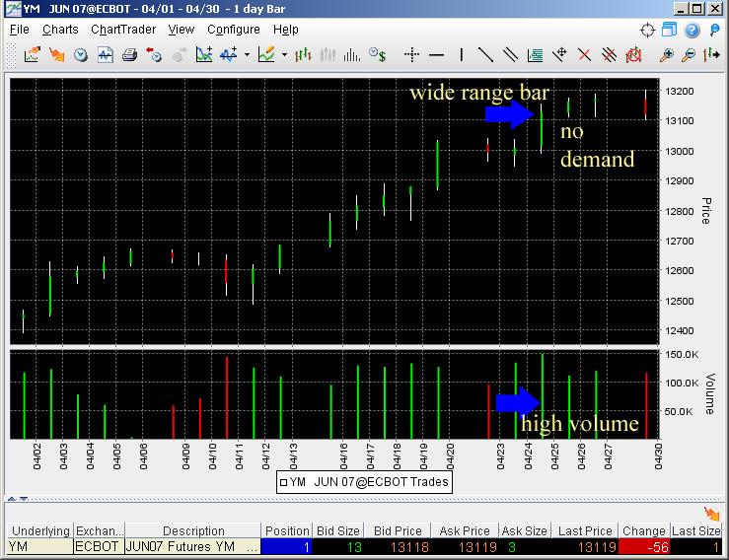Click the Description column header
This screenshot has height=560, width=729.
coord(193,530)
